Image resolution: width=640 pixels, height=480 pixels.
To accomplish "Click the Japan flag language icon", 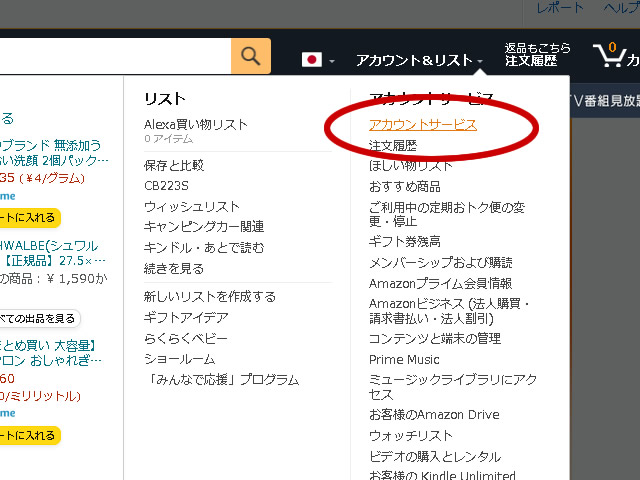I will [312, 60].
